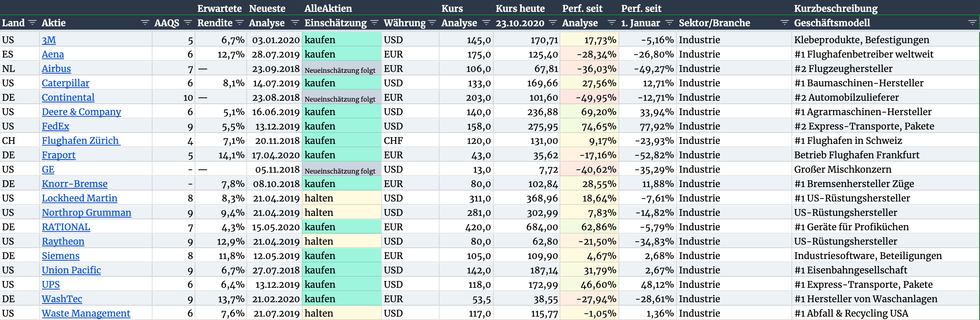Open filter icon for AAQS column
The image size is (980, 320).
pos(188,22)
